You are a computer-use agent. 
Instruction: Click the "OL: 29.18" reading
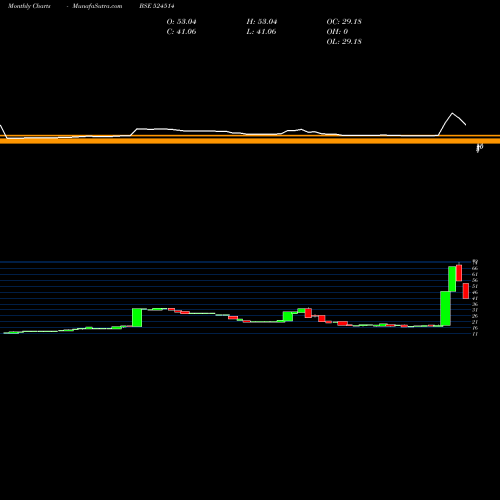[x=344, y=42]
